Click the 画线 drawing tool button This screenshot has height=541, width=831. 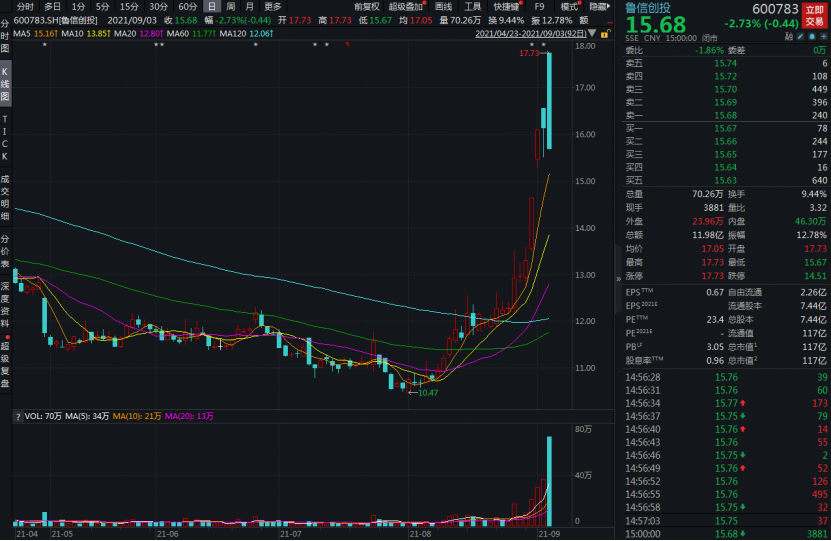tap(443, 6)
